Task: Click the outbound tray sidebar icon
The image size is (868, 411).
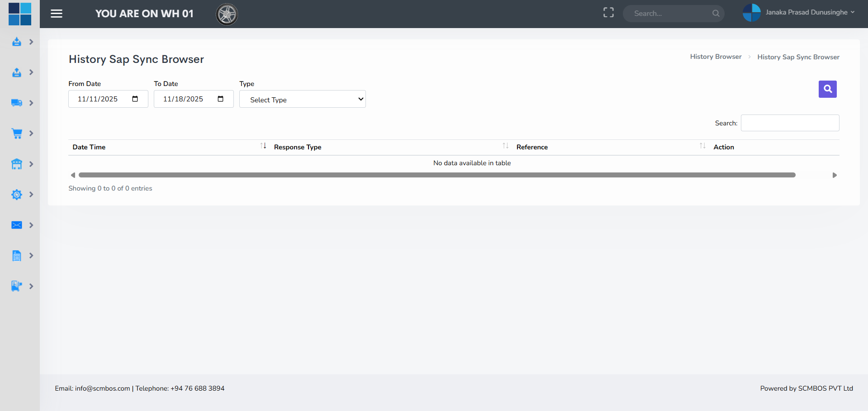Action: coord(17,72)
